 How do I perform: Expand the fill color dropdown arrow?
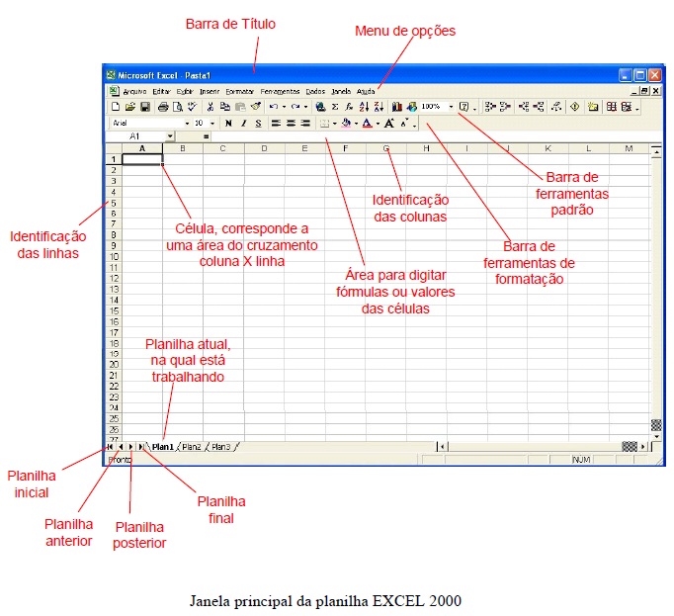point(357,124)
